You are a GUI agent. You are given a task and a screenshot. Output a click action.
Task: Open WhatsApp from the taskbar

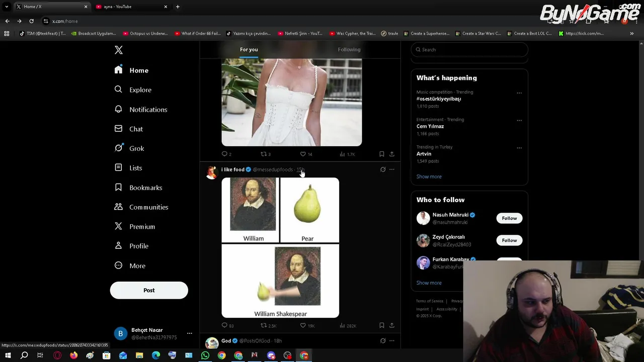(x=205, y=355)
